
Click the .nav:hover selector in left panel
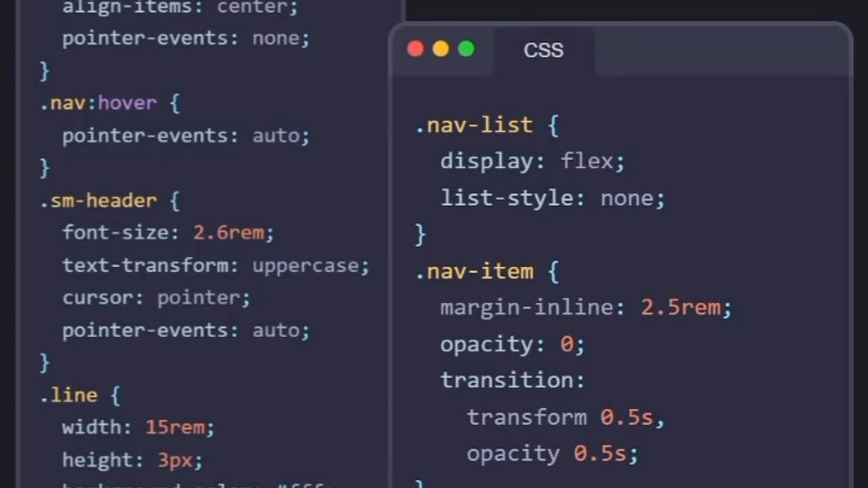point(109,103)
